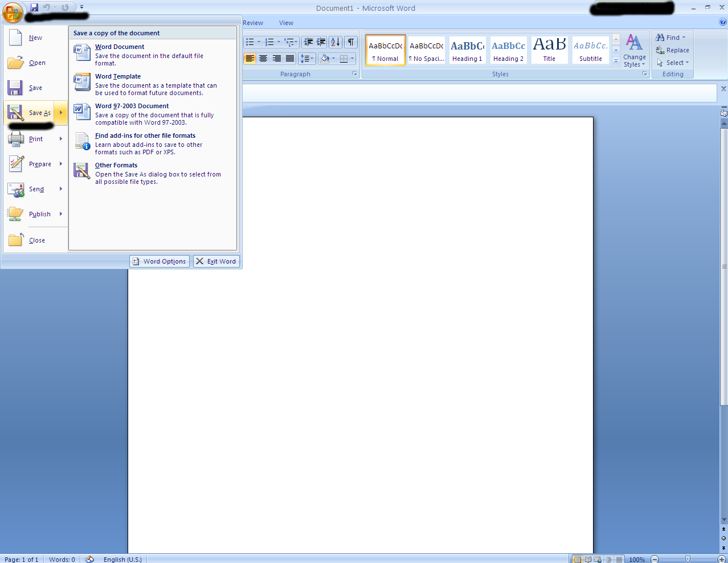728x563 pixels.
Task: Click Find add-ins for other file formats
Action: pyautogui.click(x=153, y=143)
